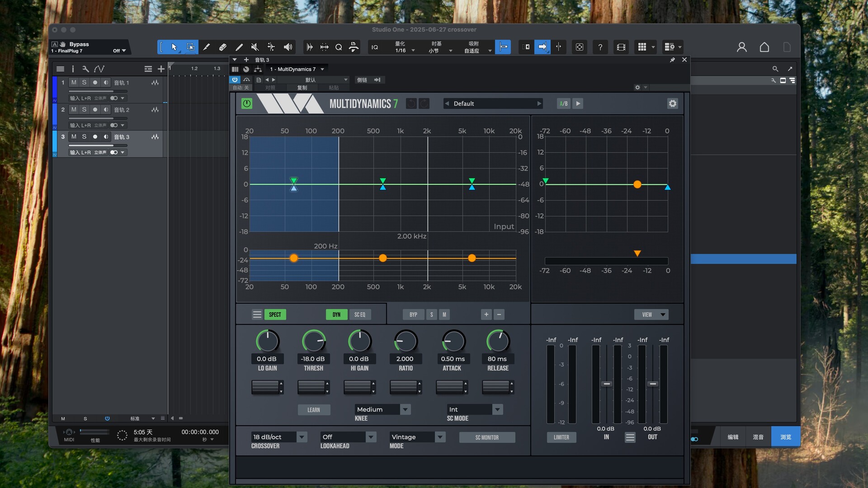Screen dimensions: 868x488
Task: Open track inspector info icon
Action: 73,69
